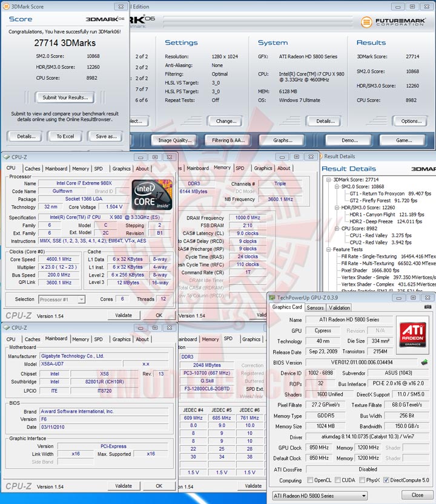
Task: Click the Save as... button
Action: pos(106,136)
